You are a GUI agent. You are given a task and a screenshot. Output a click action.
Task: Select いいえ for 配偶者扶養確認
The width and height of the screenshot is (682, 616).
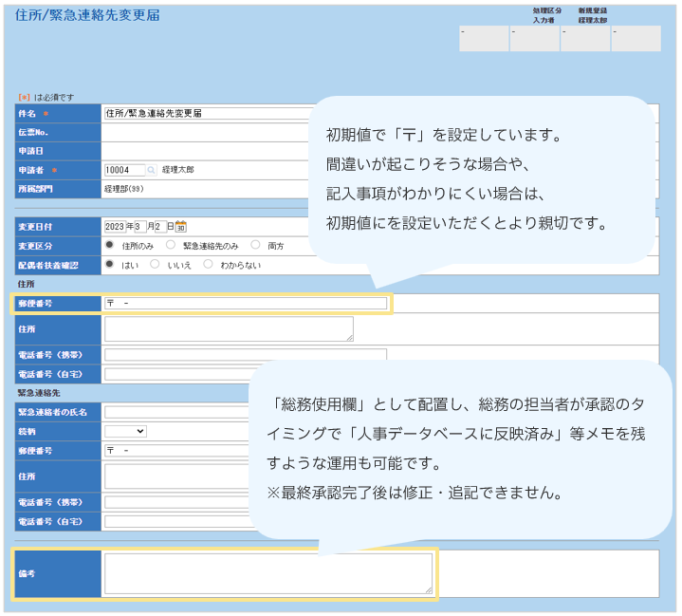[x=157, y=264]
